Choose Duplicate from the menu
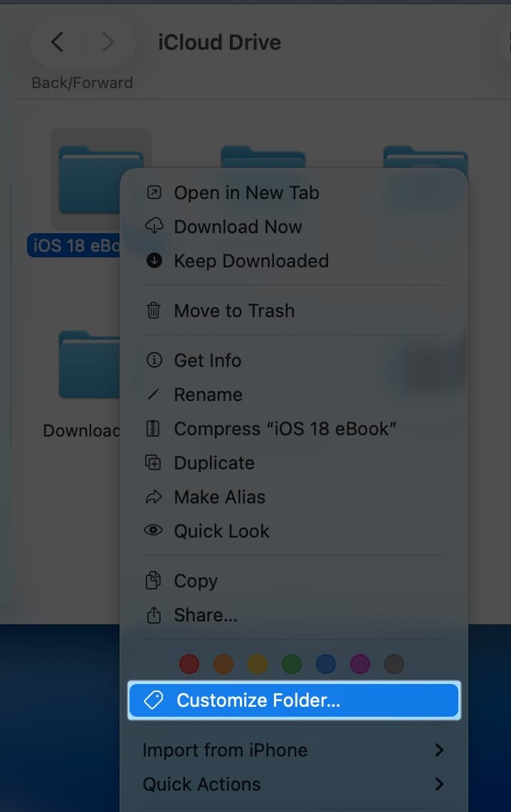Image resolution: width=511 pixels, height=812 pixels. pos(294,463)
